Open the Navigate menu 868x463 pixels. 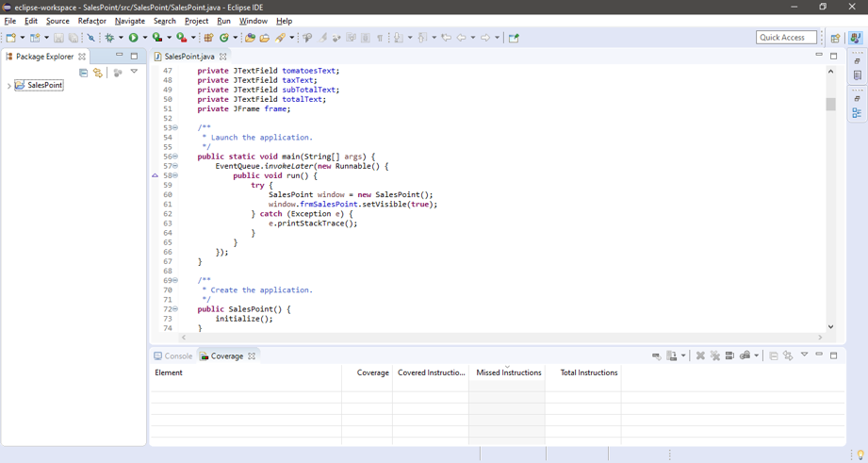pos(130,21)
